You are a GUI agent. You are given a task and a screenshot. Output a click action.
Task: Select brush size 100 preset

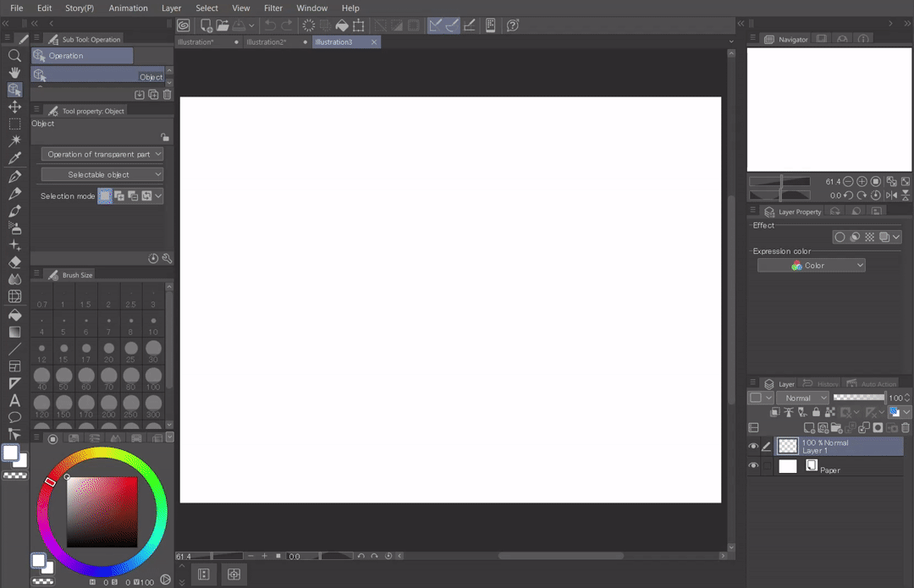(153, 376)
